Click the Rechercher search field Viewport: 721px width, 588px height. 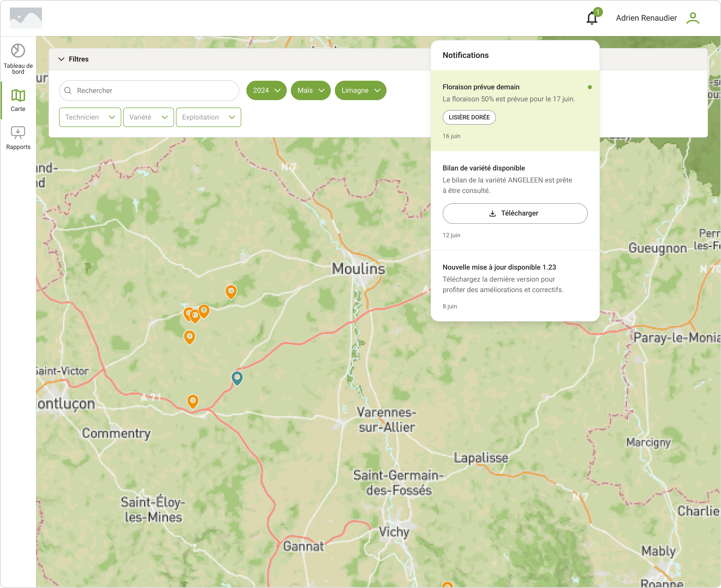[x=149, y=90]
